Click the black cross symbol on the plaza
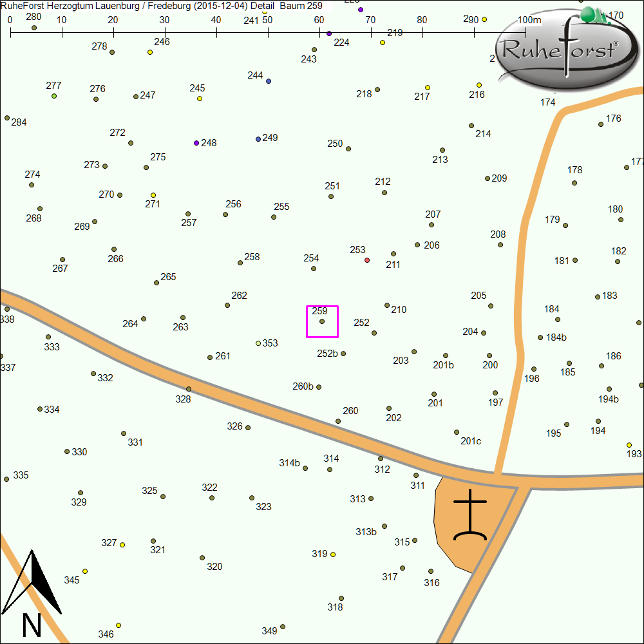 (x=469, y=514)
